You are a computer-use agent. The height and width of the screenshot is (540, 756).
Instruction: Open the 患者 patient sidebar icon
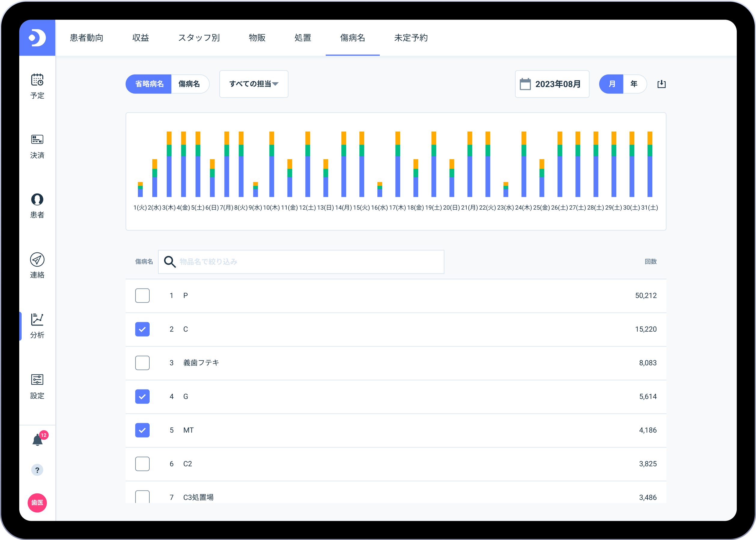click(37, 200)
